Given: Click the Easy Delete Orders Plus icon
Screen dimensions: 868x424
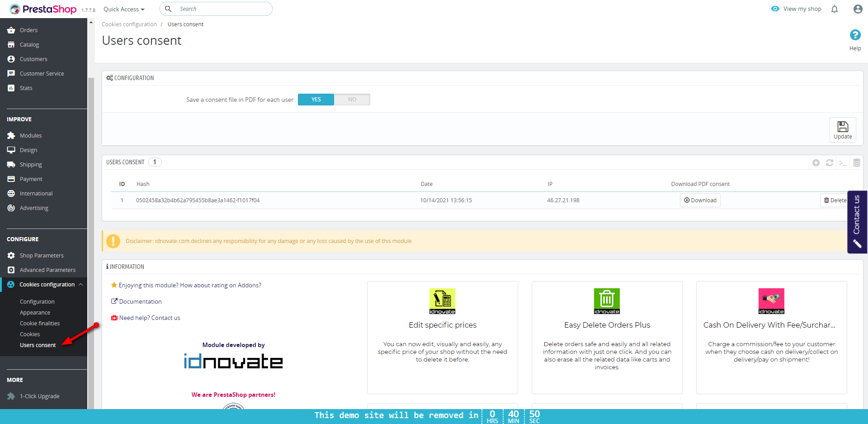Looking at the screenshot, I should pos(607,301).
